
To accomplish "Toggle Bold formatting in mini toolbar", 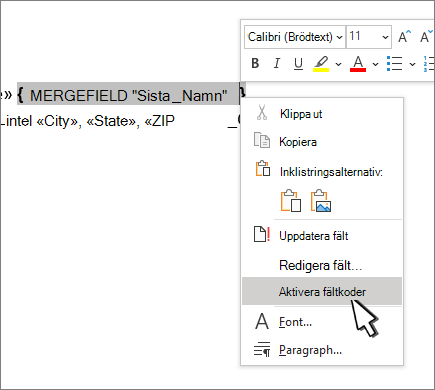I will (x=255, y=63).
